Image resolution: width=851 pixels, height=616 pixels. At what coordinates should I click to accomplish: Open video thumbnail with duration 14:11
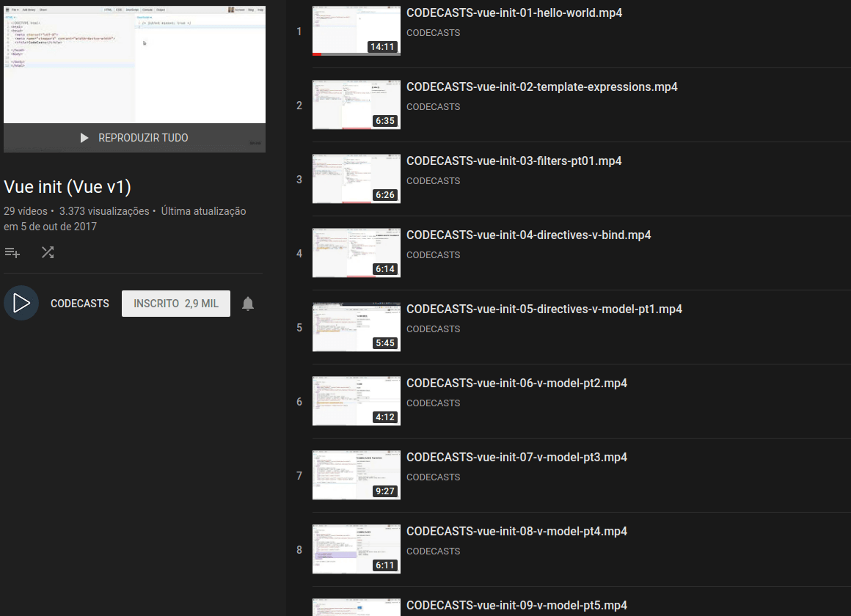pyautogui.click(x=357, y=31)
